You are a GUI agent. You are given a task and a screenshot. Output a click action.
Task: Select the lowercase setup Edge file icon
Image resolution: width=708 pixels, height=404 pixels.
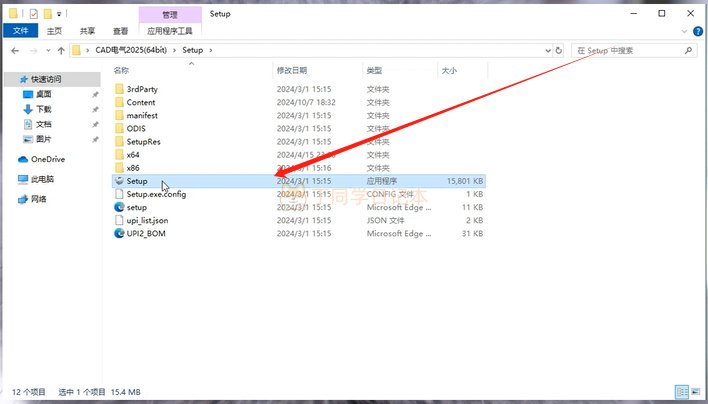(119, 207)
